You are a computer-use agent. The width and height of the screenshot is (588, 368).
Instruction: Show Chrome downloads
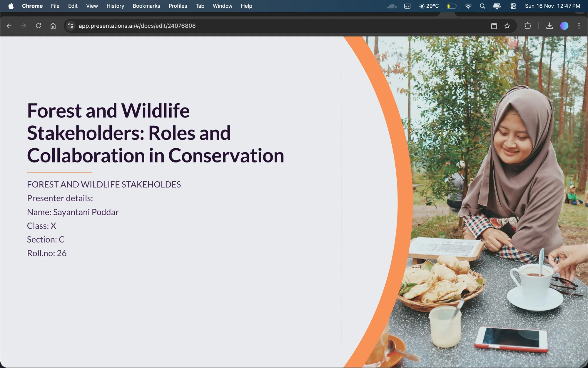pyautogui.click(x=549, y=26)
